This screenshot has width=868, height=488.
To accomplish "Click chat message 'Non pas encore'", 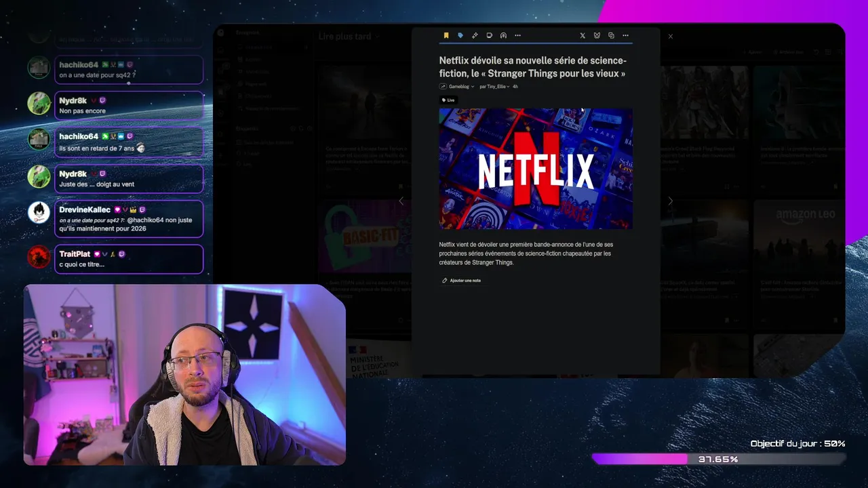I will (x=82, y=111).
